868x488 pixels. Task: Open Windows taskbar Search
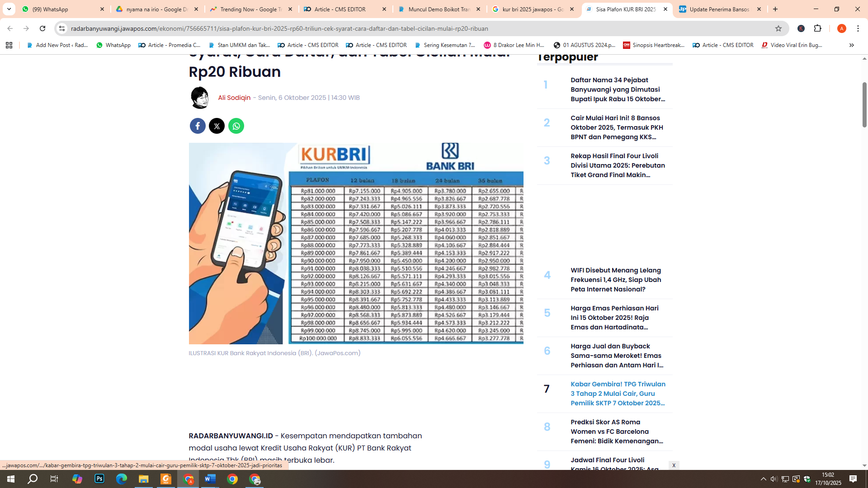(x=33, y=479)
